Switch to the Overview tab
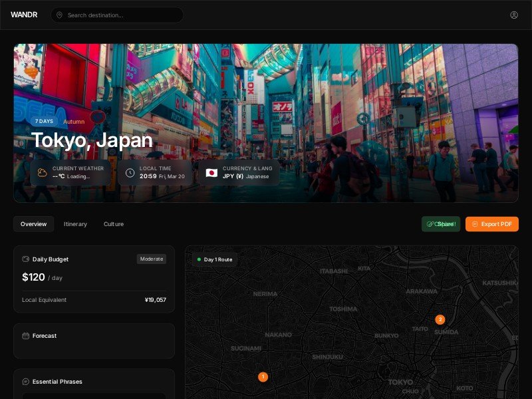Viewport: 532px width, 399px height. pyautogui.click(x=33, y=224)
